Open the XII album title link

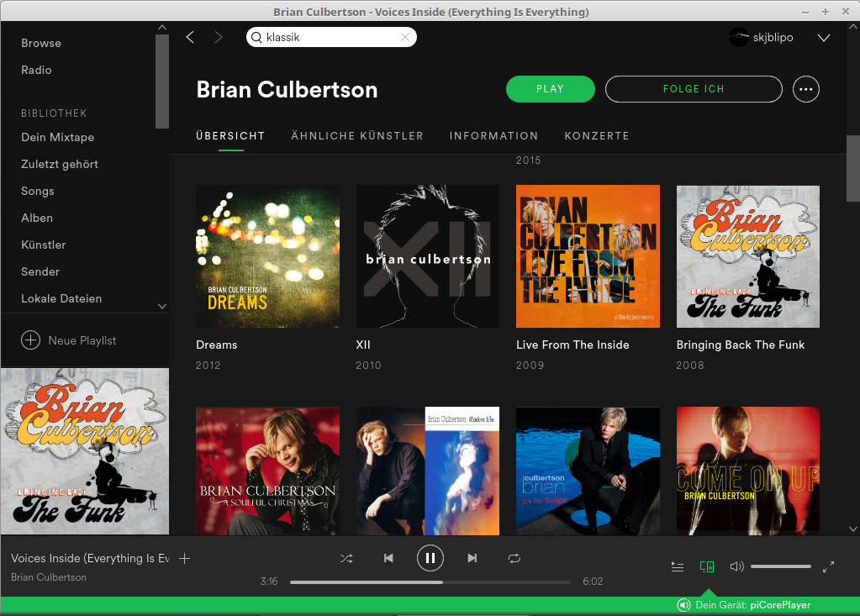(x=363, y=345)
